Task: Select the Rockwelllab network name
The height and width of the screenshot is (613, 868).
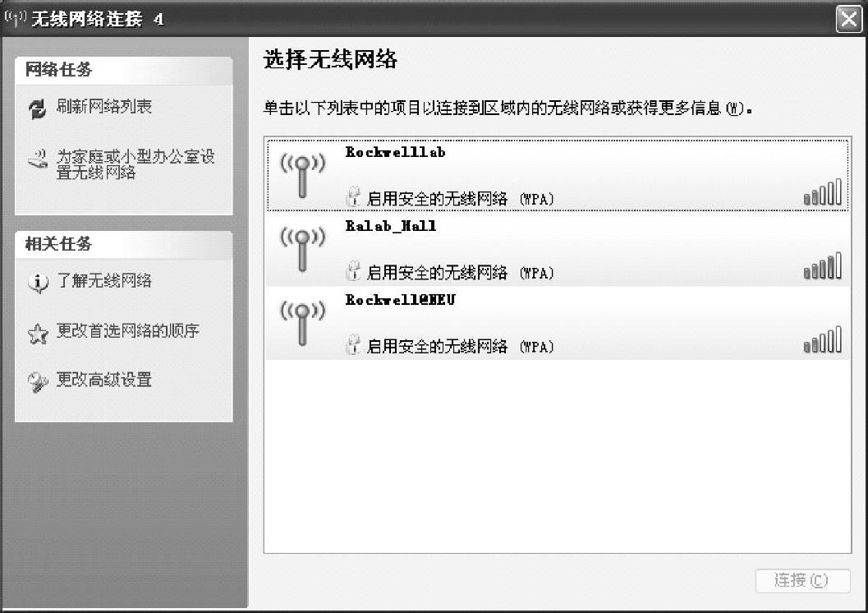Action: (x=395, y=152)
